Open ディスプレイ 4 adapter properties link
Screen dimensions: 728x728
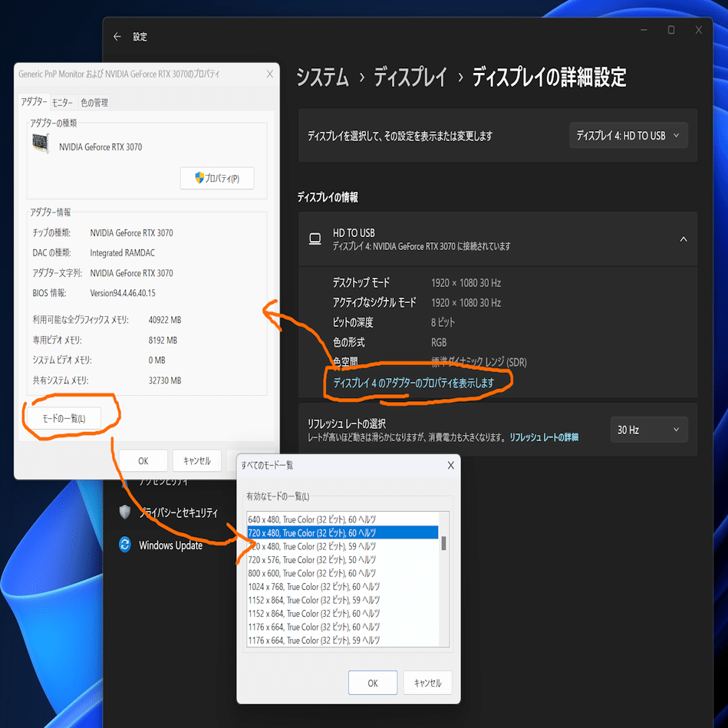413,383
